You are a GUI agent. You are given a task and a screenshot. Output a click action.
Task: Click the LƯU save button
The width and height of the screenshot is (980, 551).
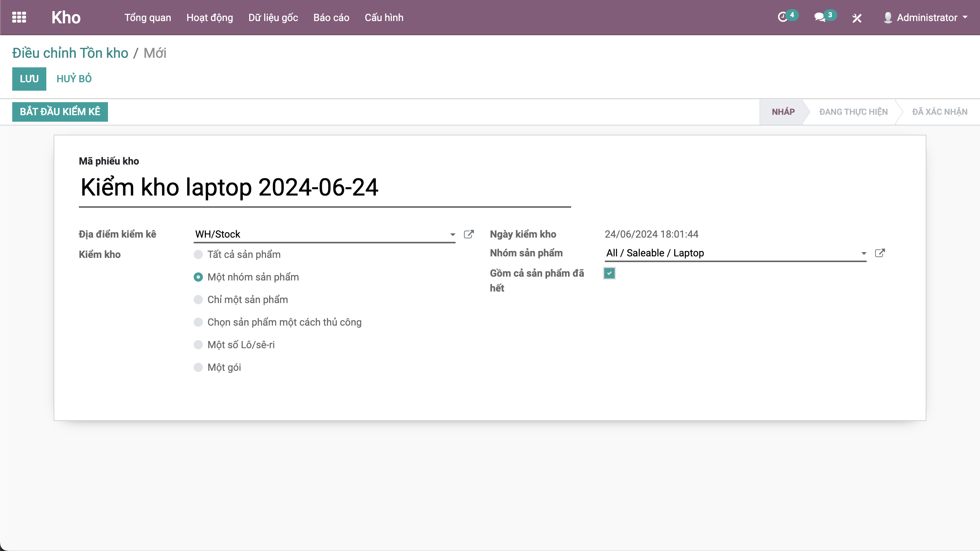pyautogui.click(x=29, y=79)
